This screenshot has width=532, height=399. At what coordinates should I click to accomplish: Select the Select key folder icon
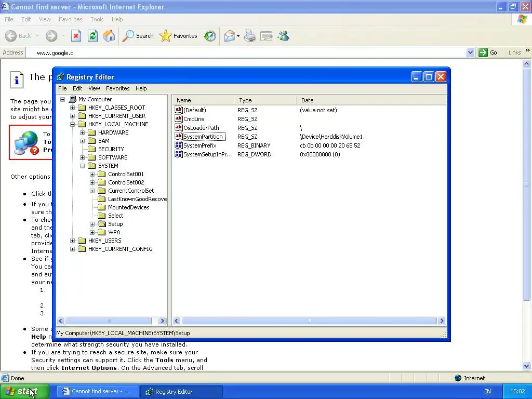pyautogui.click(x=101, y=216)
